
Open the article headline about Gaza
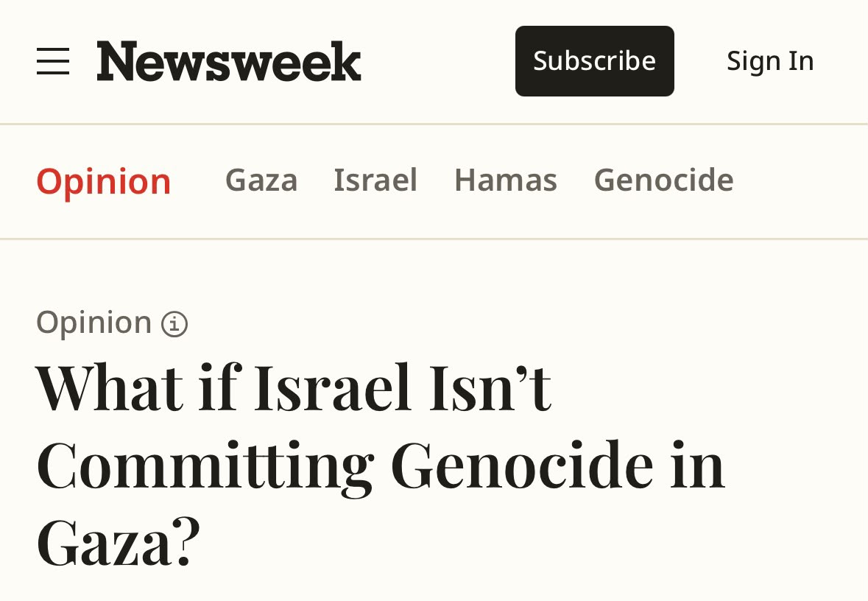pos(381,464)
